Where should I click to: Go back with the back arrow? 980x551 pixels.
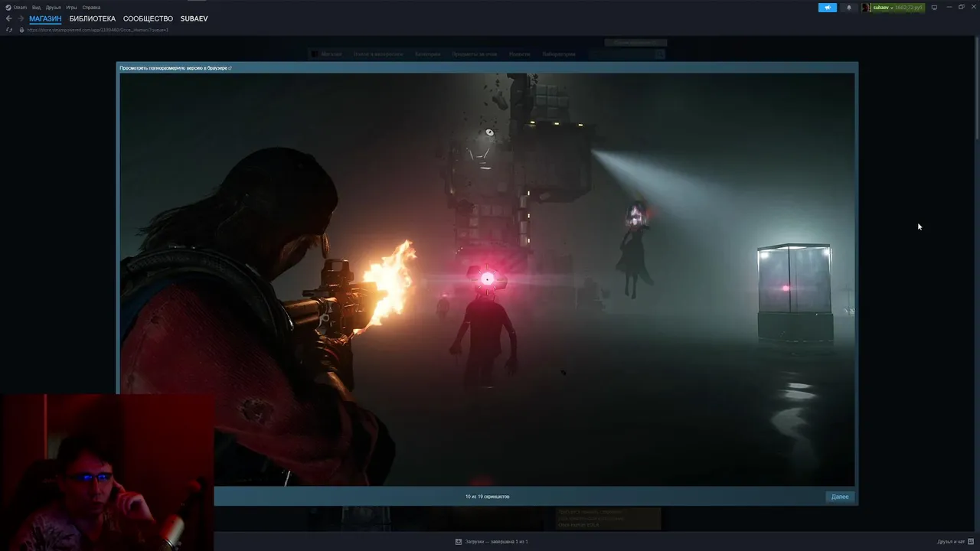pos(9,18)
